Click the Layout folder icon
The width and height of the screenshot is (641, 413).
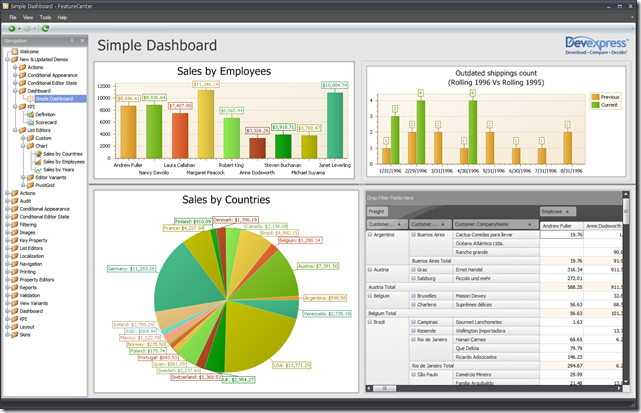(x=15, y=327)
